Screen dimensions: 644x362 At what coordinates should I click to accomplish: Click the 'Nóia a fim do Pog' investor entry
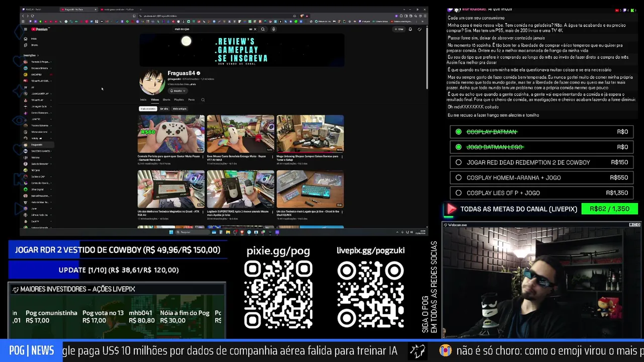(x=185, y=316)
